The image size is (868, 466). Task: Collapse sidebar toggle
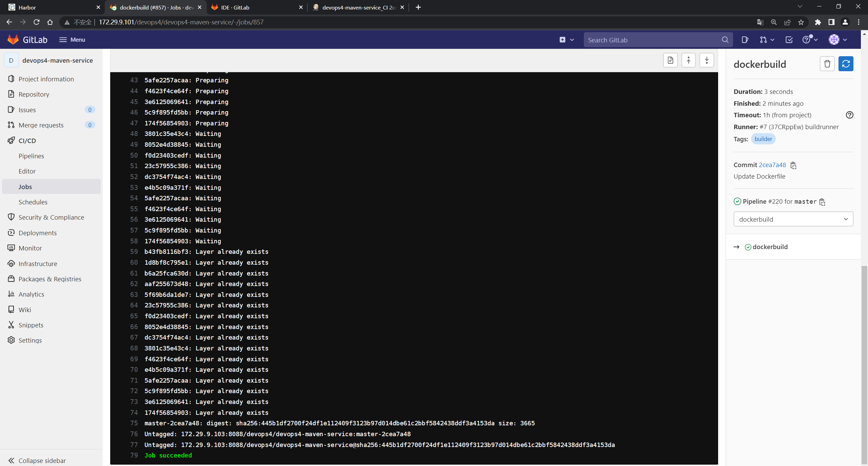click(37, 460)
